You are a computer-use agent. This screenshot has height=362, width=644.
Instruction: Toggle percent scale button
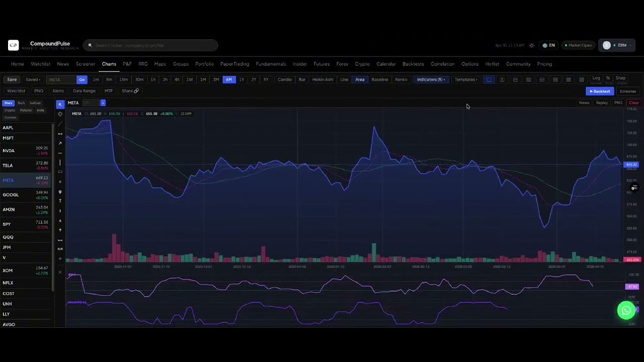608,78
